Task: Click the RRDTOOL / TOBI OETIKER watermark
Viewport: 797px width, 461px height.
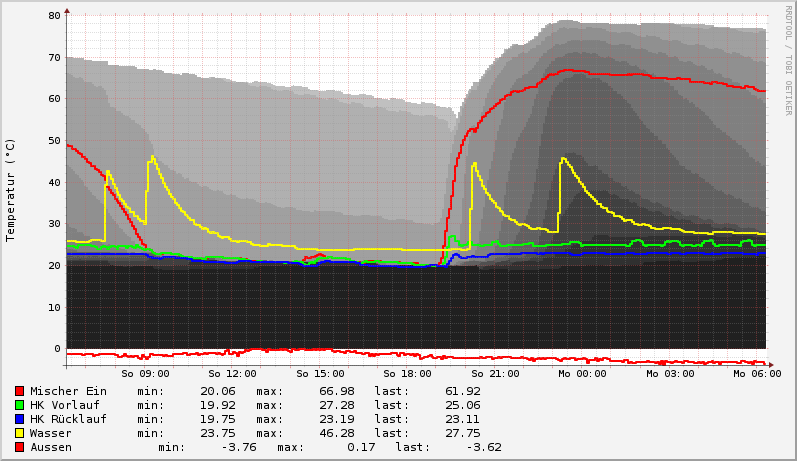Action: (788, 60)
